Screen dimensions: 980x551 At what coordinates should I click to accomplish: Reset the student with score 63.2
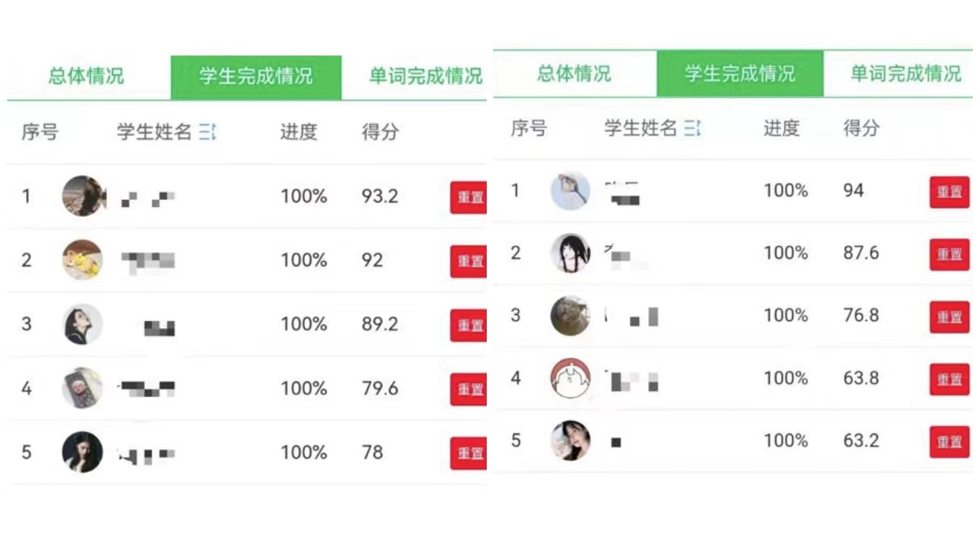coord(949,441)
